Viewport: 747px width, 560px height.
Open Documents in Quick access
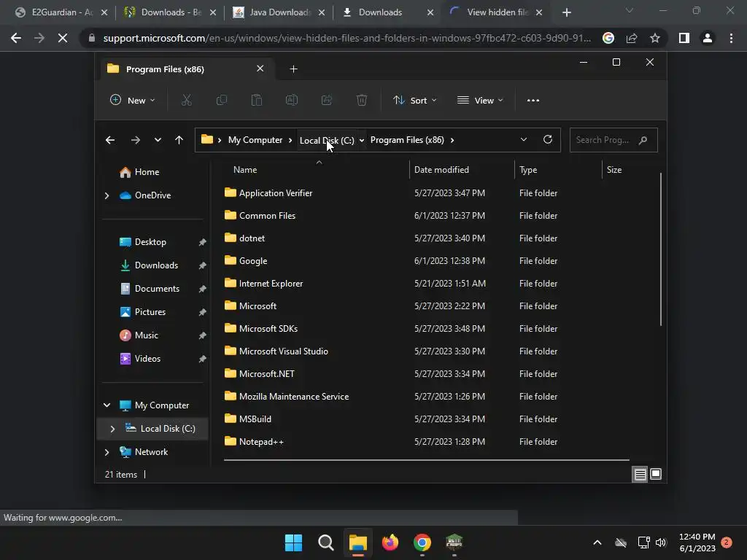tap(157, 289)
